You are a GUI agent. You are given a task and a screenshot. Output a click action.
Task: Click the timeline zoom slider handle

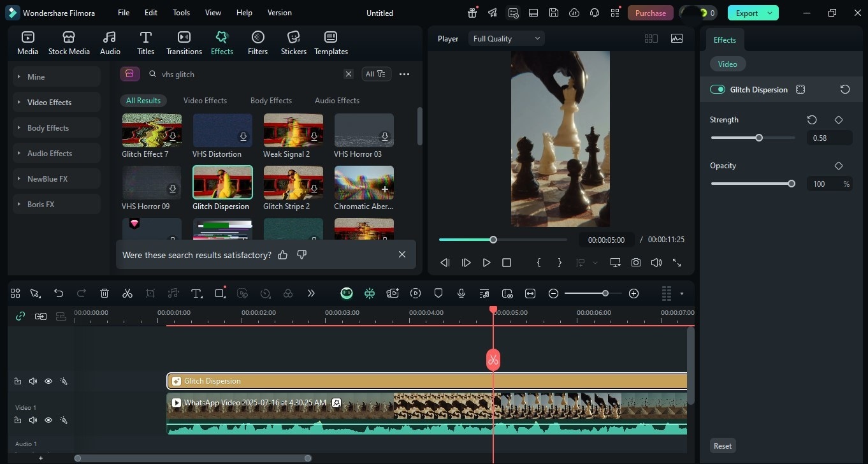click(x=605, y=293)
